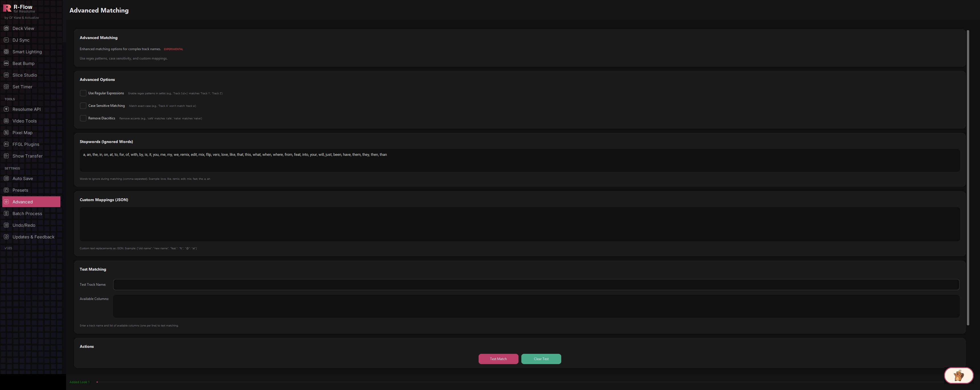Click the Undo/Redo icon
Screen dimensions: 980x390
[x=6, y=225]
